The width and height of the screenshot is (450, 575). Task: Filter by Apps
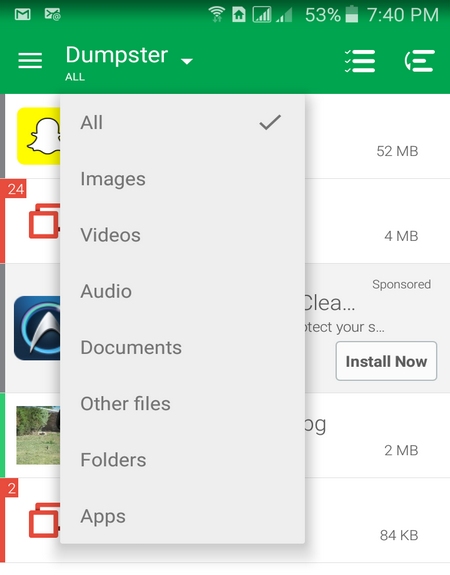182,516
